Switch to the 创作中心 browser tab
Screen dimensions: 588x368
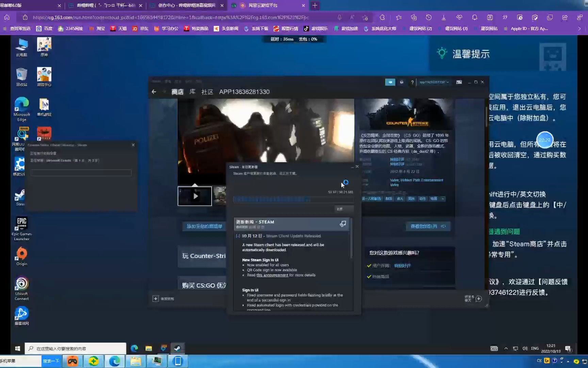187,5
